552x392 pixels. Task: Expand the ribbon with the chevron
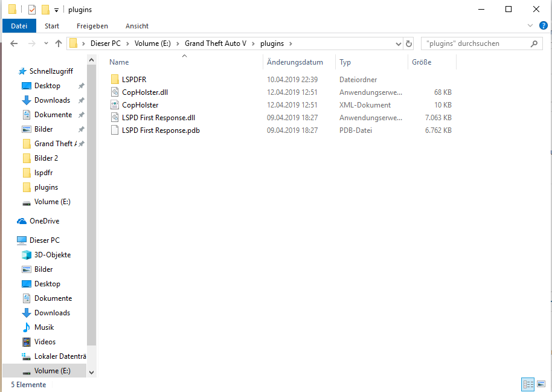click(530, 26)
